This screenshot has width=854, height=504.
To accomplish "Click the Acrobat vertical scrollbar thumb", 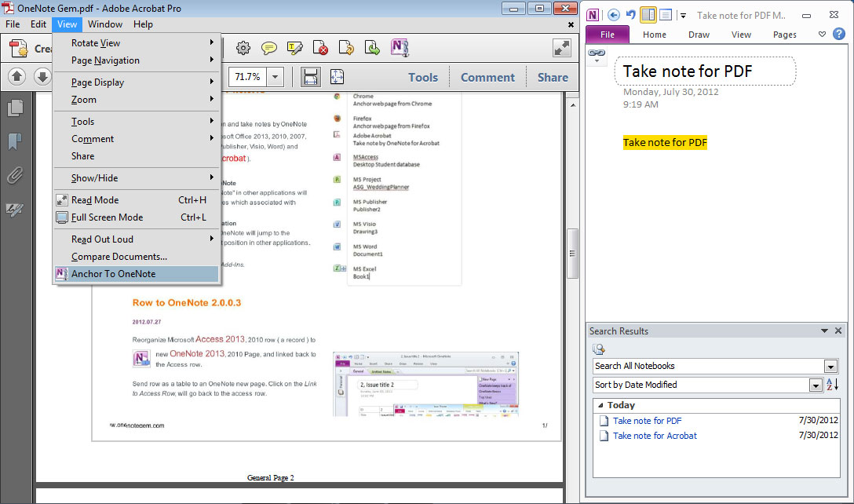I will coord(572,254).
